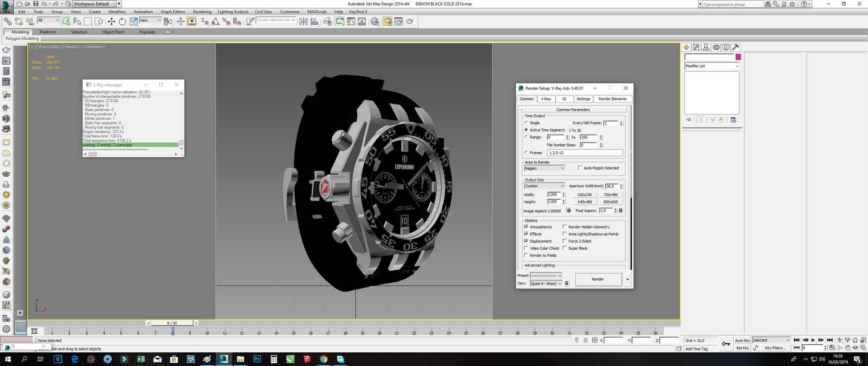Click the teapot Render Production icon

410,21
